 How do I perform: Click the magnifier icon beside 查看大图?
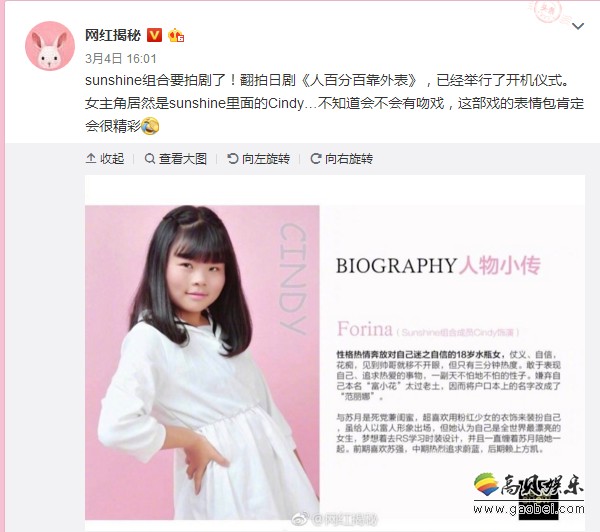150,158
